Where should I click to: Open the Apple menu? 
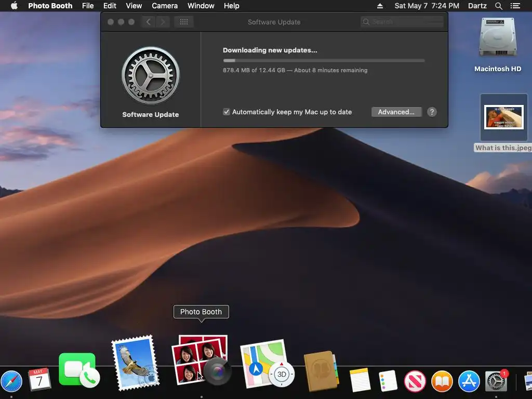(x=14, y=6)
